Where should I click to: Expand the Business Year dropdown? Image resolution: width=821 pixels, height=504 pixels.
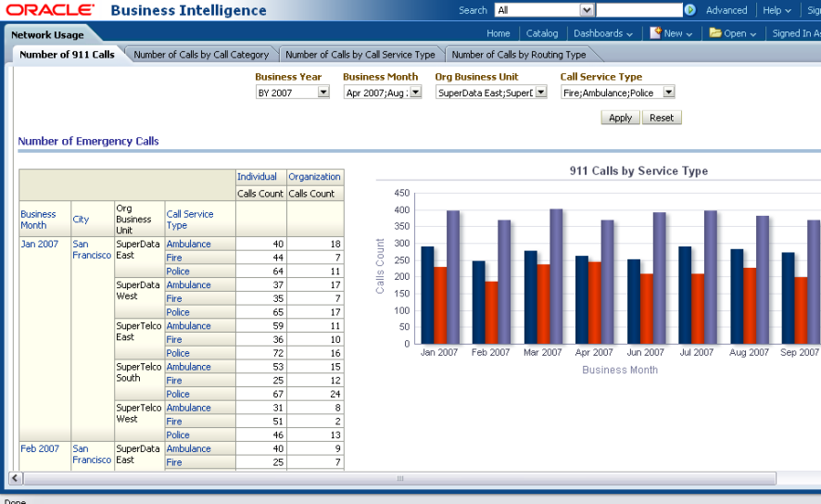coord(323,93)
